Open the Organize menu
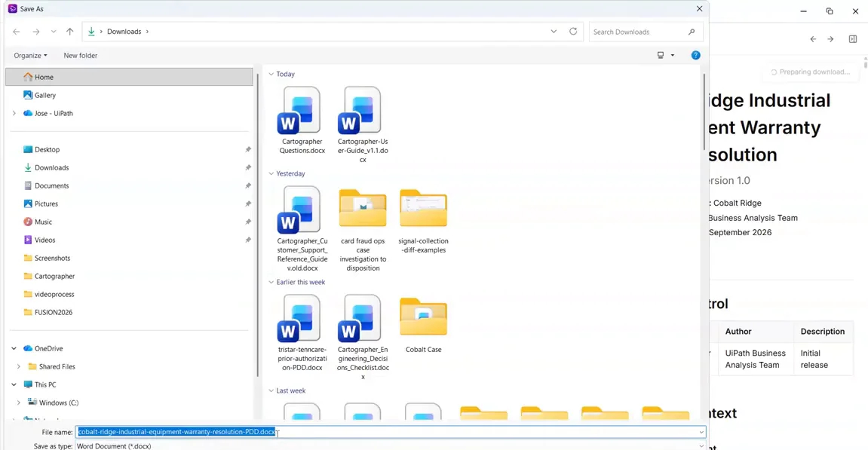The image size is (868, 450). (30, 55)
